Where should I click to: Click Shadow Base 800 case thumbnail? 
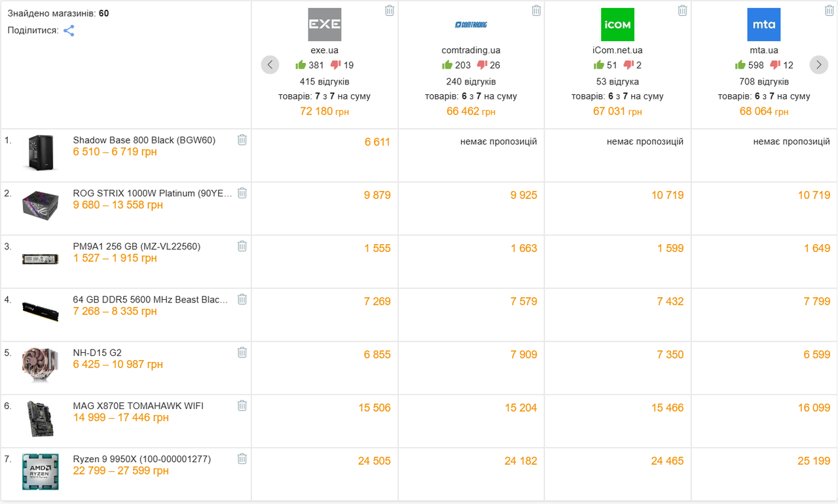tap(41, 153)
